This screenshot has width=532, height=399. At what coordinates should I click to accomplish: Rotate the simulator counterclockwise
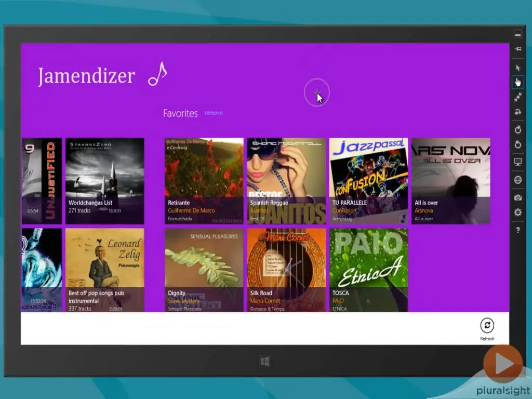pyautogui.click(x=518, y=145)
